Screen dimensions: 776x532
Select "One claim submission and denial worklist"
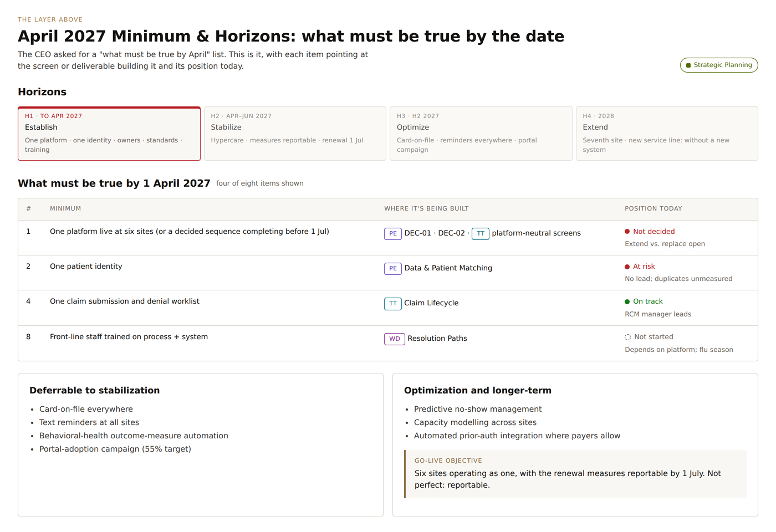(x=125, y=301)
